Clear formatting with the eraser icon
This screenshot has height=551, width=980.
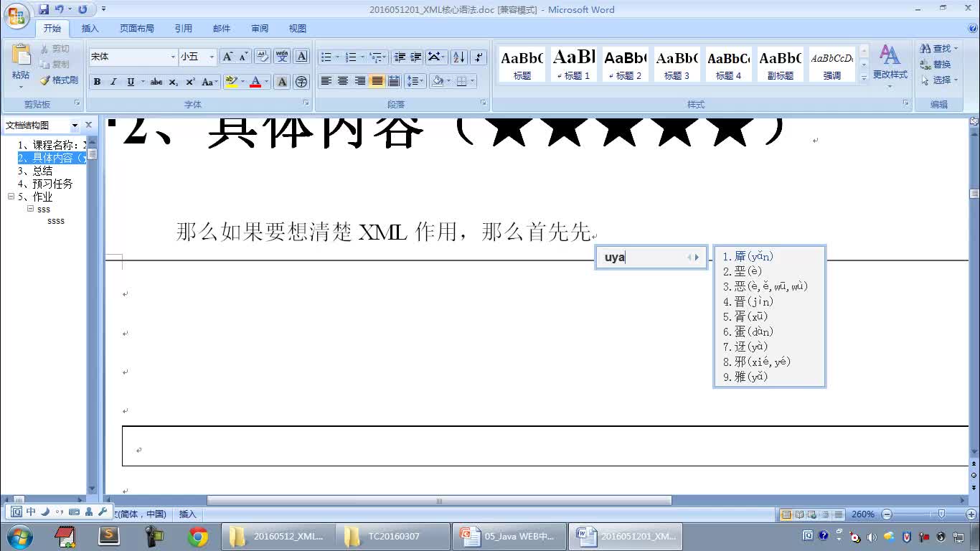(x=263, y=57)
